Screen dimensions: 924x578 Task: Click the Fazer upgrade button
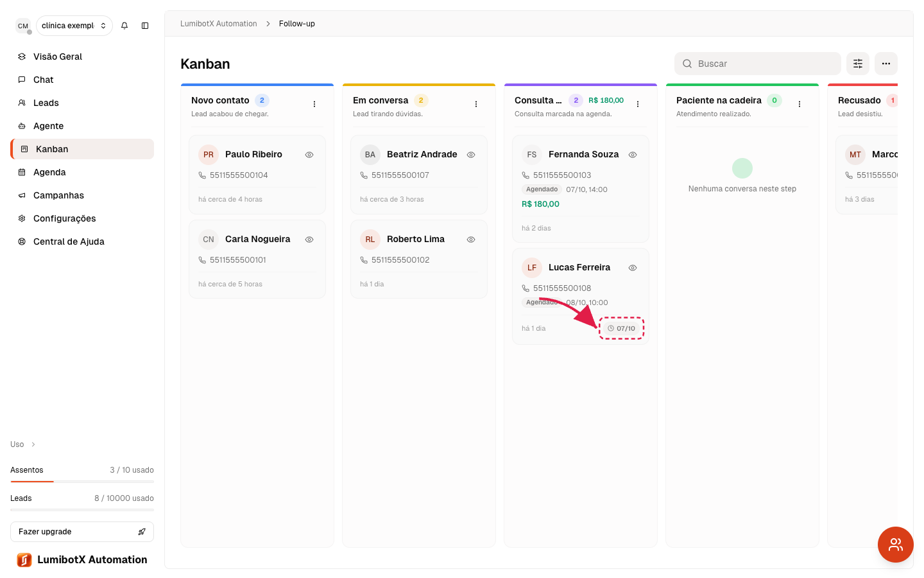[x=82, y=532]
